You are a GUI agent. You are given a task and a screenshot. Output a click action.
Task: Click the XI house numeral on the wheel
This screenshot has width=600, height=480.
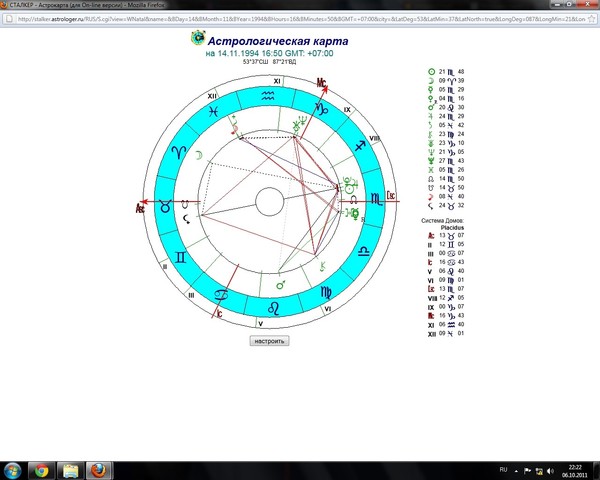coord(277,81)
